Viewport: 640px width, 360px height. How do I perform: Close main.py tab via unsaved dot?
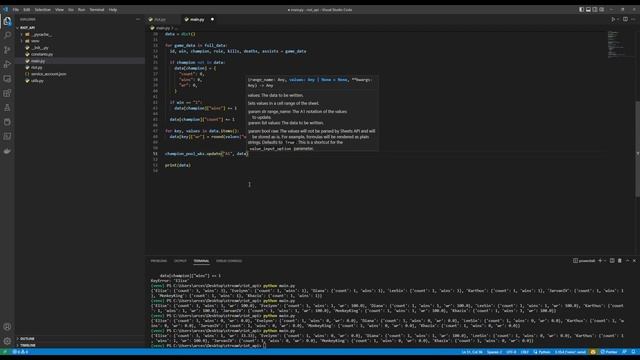(212, 19)
